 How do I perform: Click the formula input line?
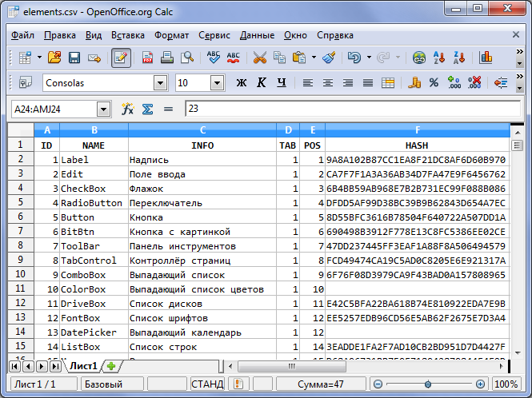[352, 109]
